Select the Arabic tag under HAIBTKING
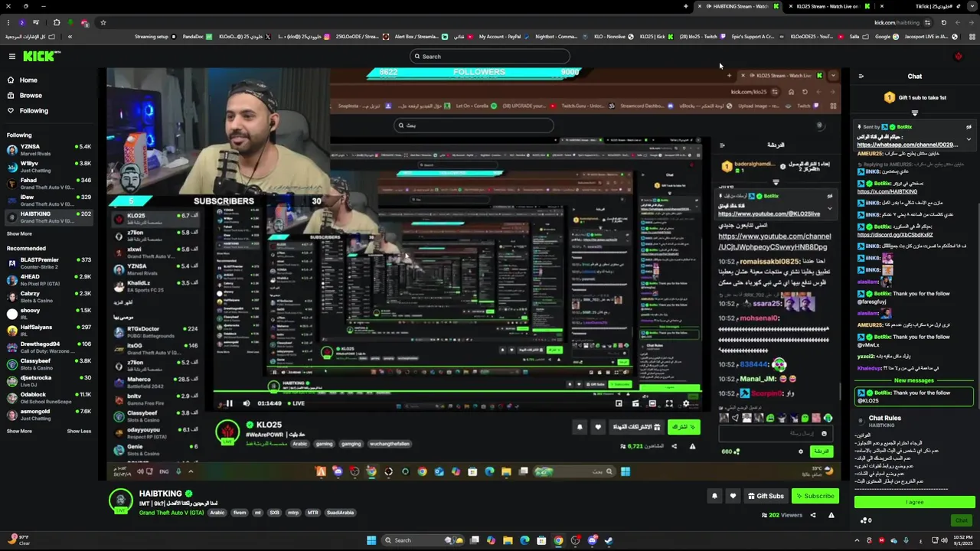Image resolution: width=980 pixels, height=551 pixels. coord(217,513)
